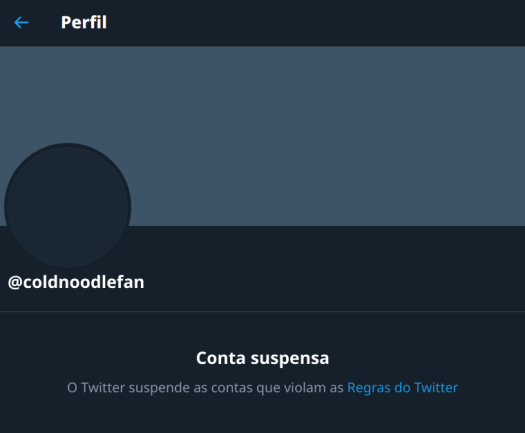Open the Regras do Twitter link
Screen dimensions: 525x433
coord(402,387)
